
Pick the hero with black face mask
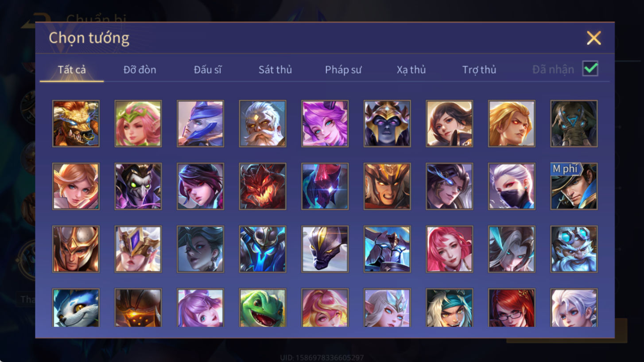click(x=512, y=186)
